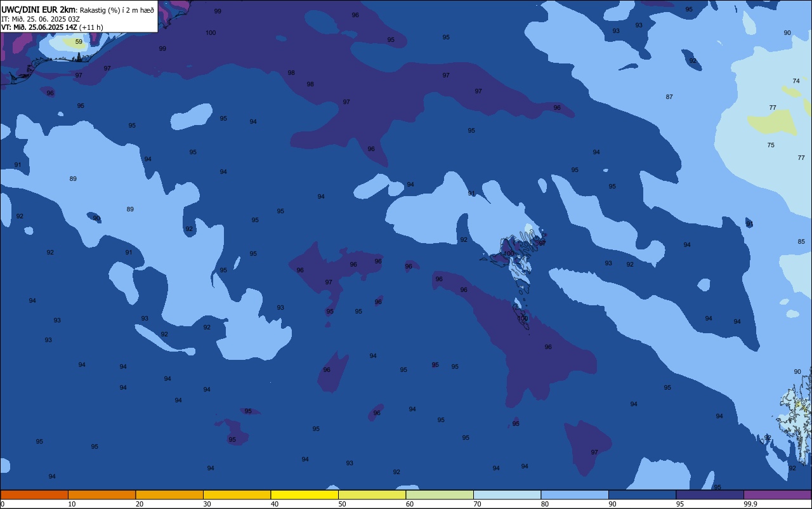Click the legend tick label 99.9

(750, 504)
